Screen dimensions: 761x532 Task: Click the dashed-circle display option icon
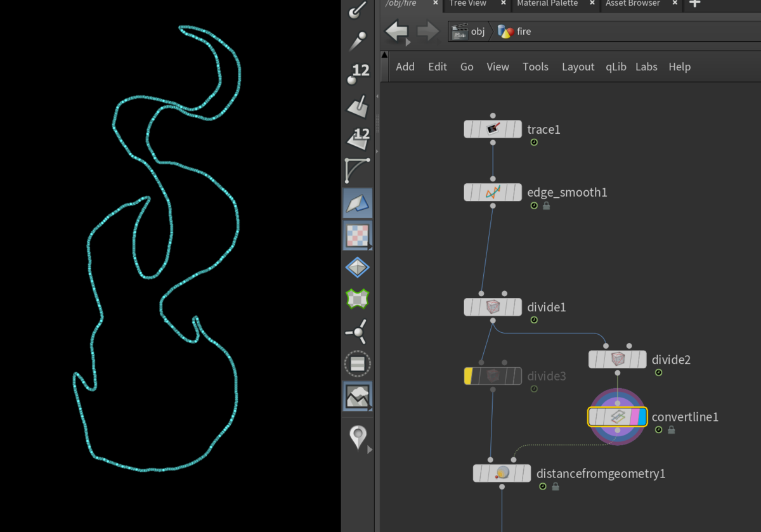(x=358, y=364)
